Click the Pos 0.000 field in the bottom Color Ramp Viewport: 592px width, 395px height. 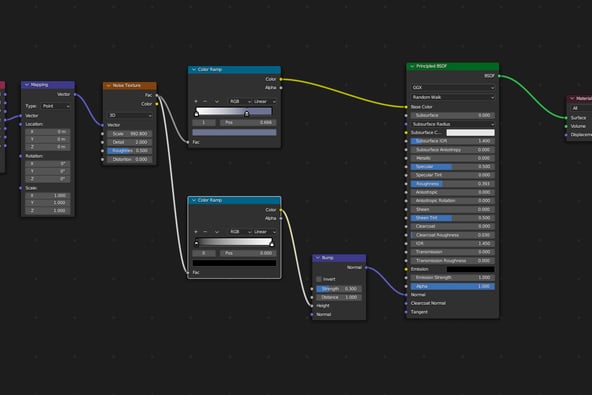(x=248, y=253)
